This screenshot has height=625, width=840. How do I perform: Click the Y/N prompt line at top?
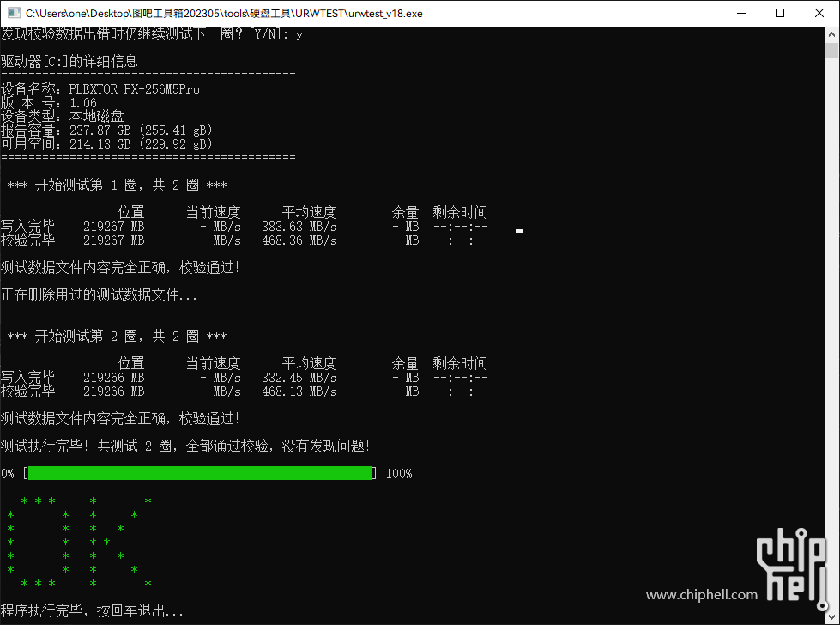(152, 34)
